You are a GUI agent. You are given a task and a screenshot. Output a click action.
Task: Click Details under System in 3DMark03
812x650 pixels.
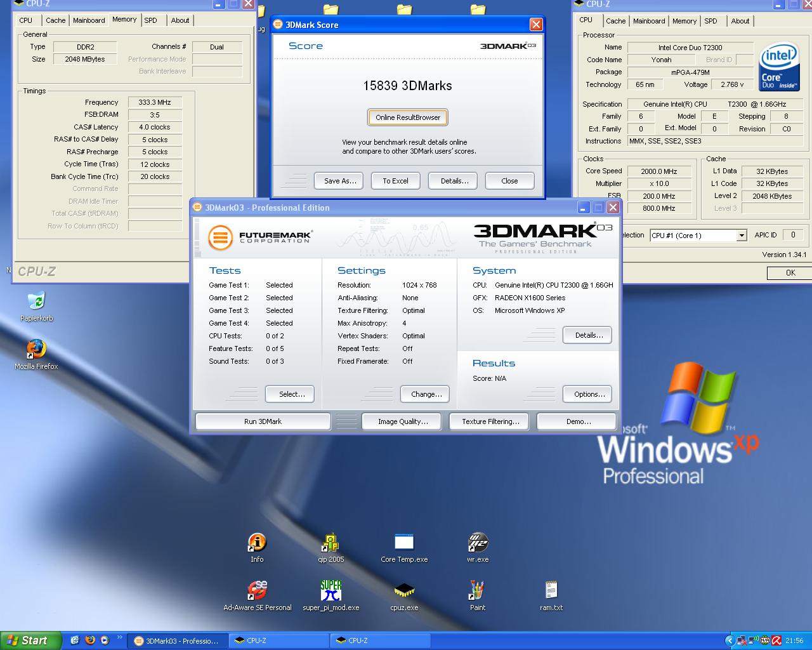(x=589, y=335)
